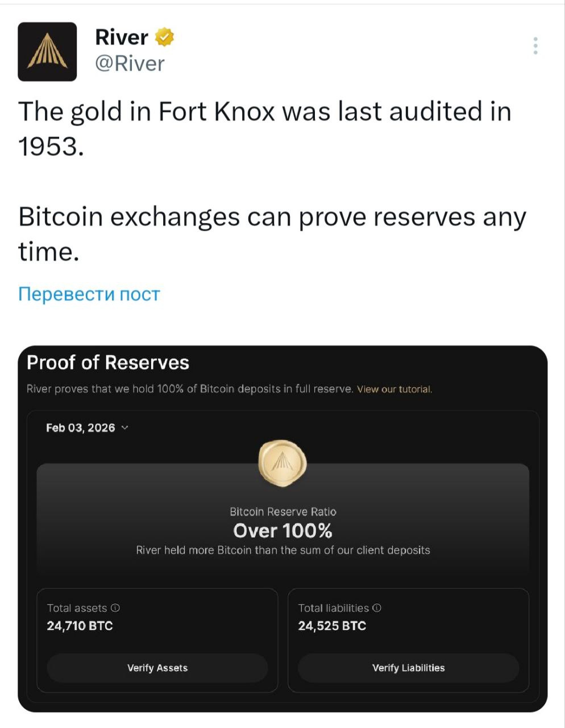Open the View our tutorial link
Screen dimensions: 565x728
tap(394, 390)
